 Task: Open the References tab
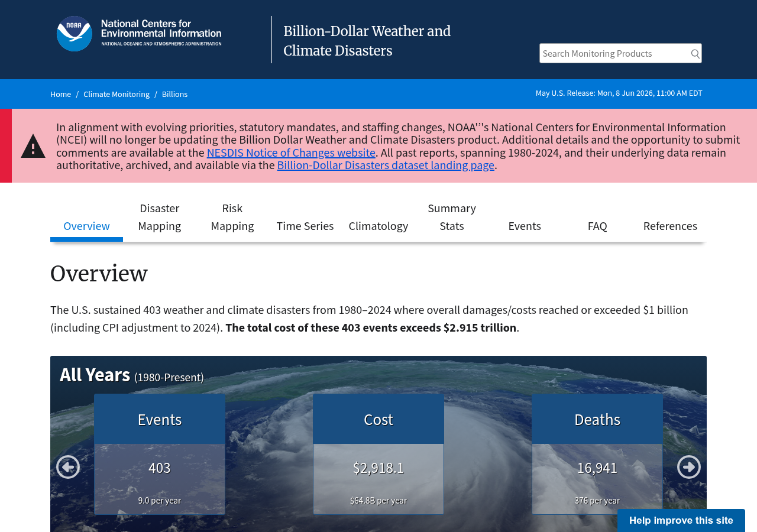(670, 226)
